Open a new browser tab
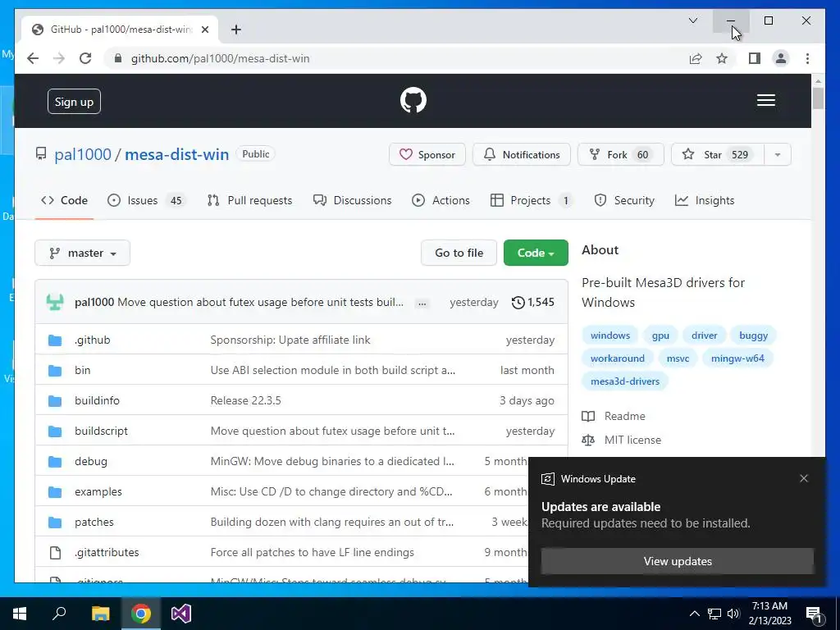 tap(236, 30)
